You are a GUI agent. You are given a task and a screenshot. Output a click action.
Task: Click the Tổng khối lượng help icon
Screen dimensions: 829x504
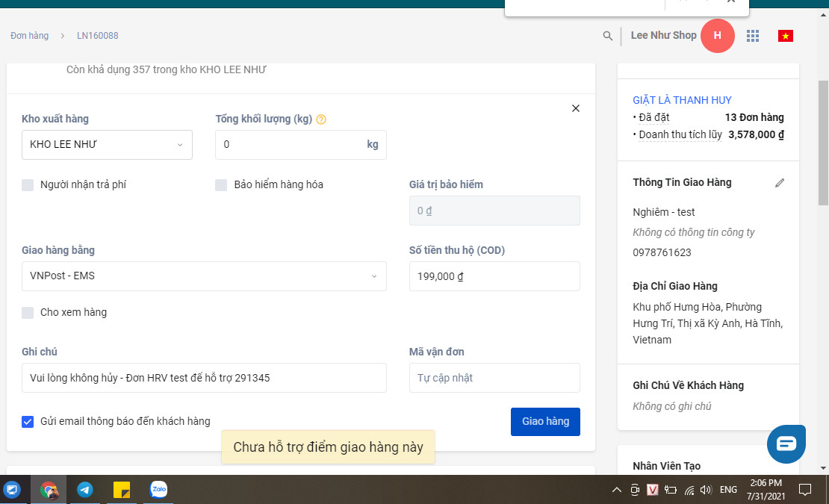pyautogui.click(x=321, y=119)
